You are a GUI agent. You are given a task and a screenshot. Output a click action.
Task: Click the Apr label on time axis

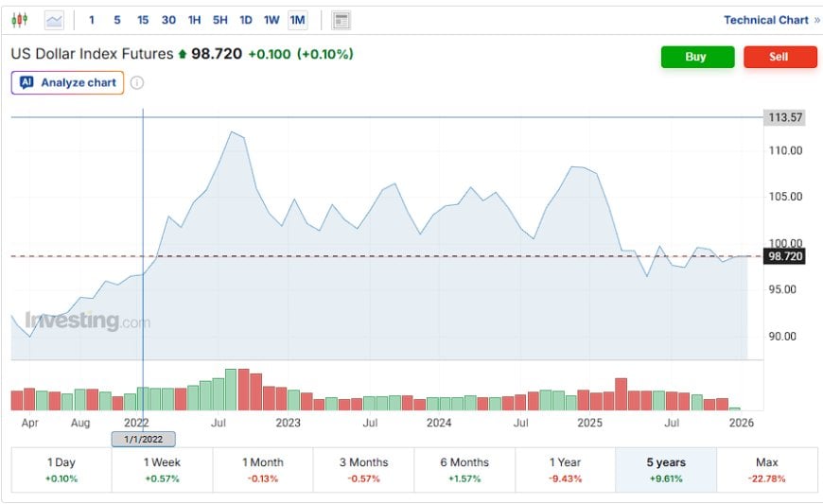tap(30, 423)
